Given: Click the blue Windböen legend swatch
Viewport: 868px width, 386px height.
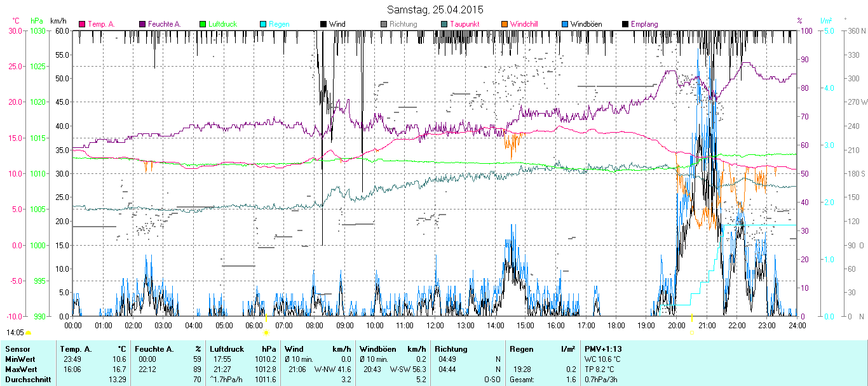Looking at the screenshot, I should [565, 24].
